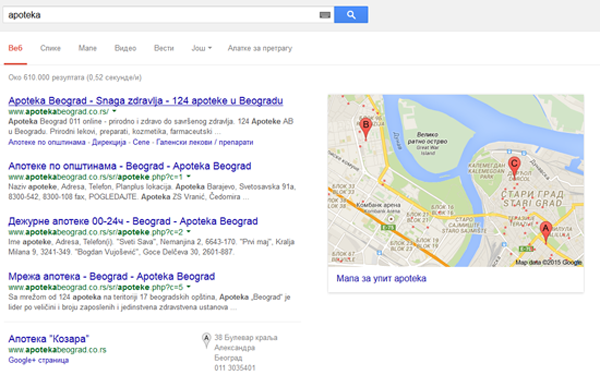
Task: Open the Сепе sitelink
Action: 141,142
